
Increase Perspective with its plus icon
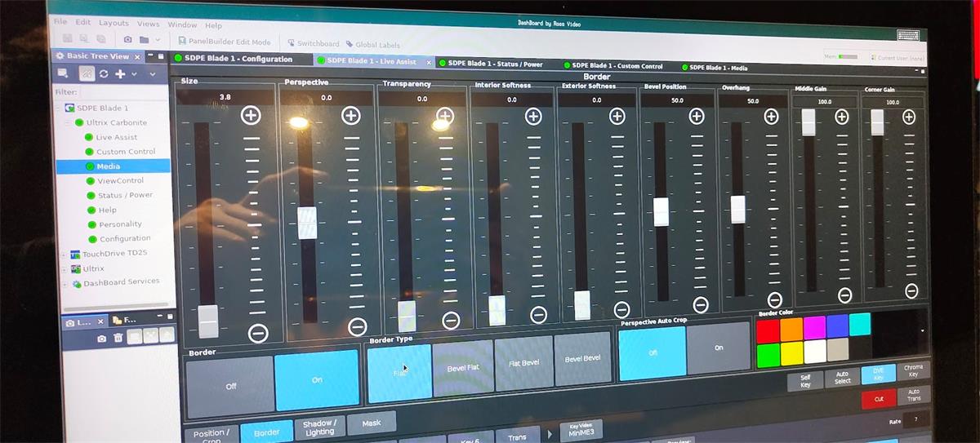coord(351,115)
